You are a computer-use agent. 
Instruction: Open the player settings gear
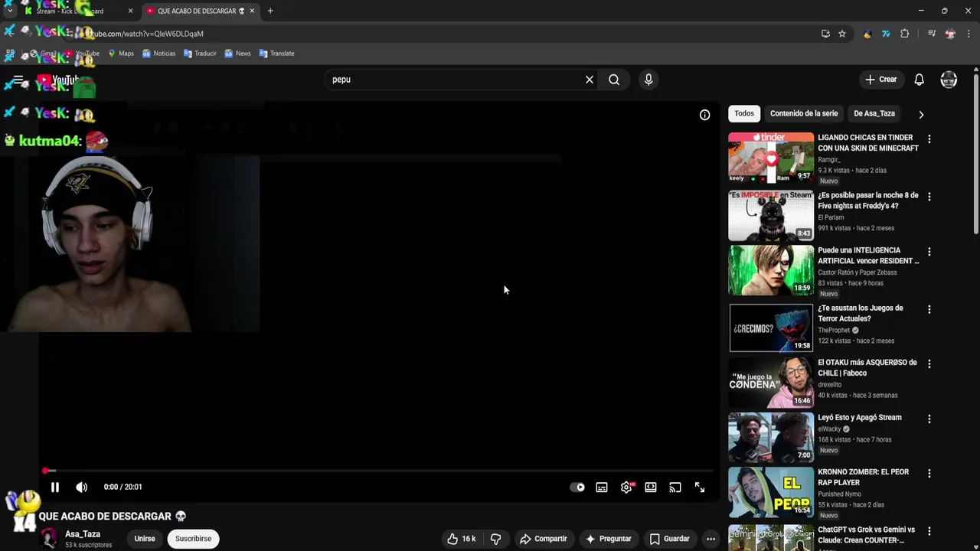tap(626, 487)
